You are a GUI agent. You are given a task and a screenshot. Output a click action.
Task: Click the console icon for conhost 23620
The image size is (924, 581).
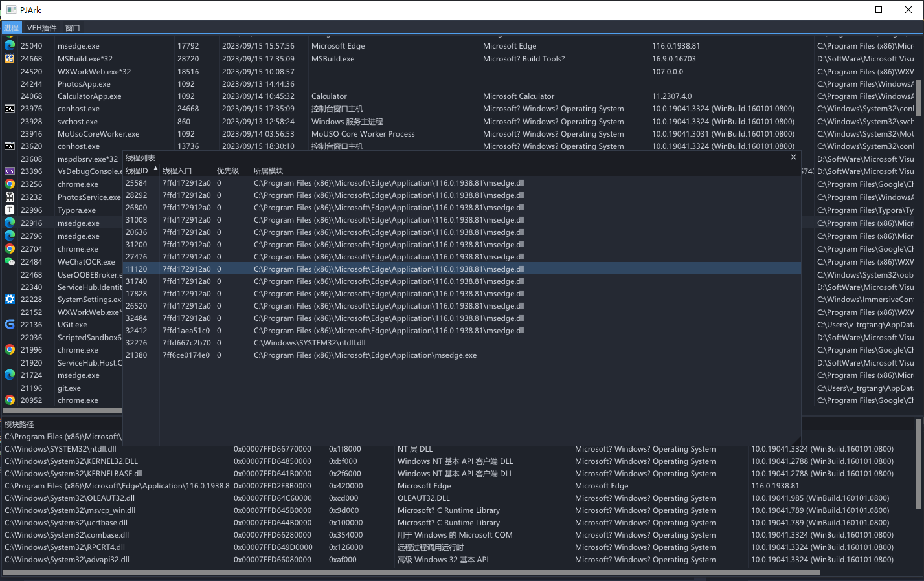click(x=10, y=146)
